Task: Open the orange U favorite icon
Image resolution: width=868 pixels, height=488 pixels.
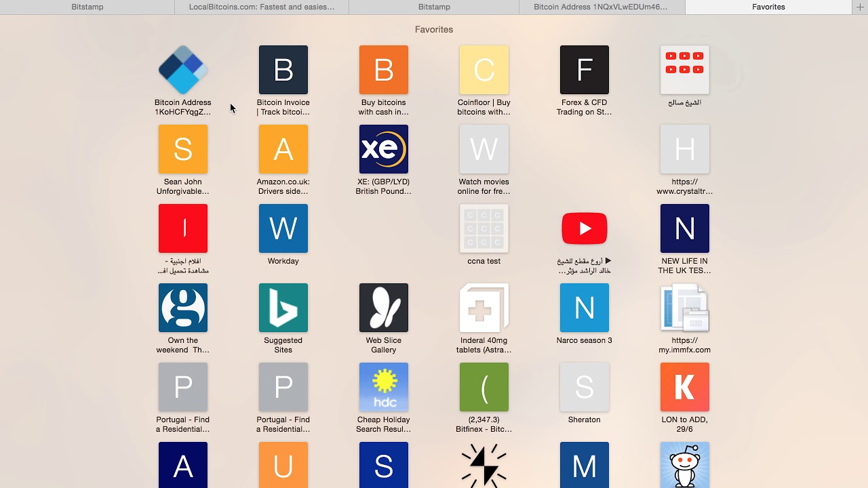Action: pos(283,465)
